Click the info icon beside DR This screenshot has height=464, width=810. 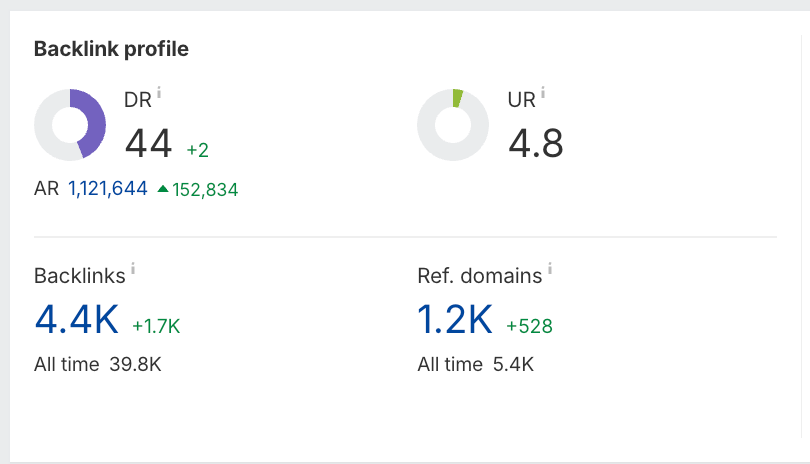coord(159,92)
